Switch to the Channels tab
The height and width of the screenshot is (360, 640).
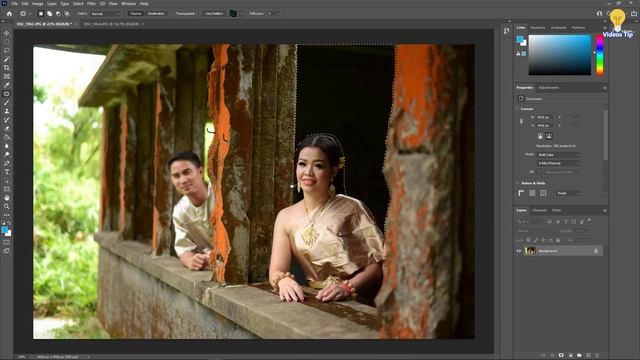click(539, 210)
